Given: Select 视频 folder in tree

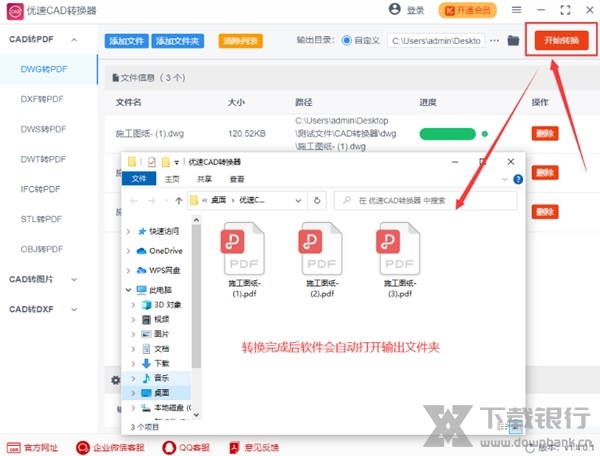Looking at the screenshot, I should pos(155,319).
